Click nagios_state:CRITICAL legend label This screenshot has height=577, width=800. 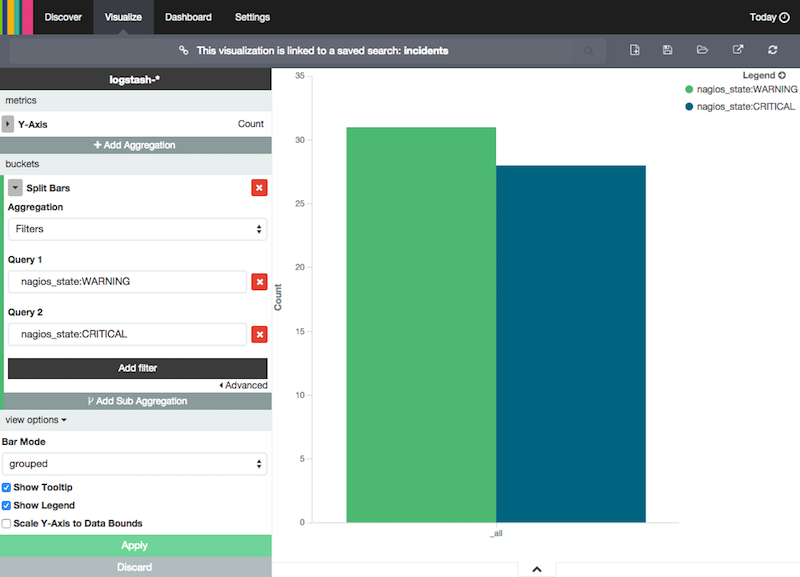click(746, 107)
